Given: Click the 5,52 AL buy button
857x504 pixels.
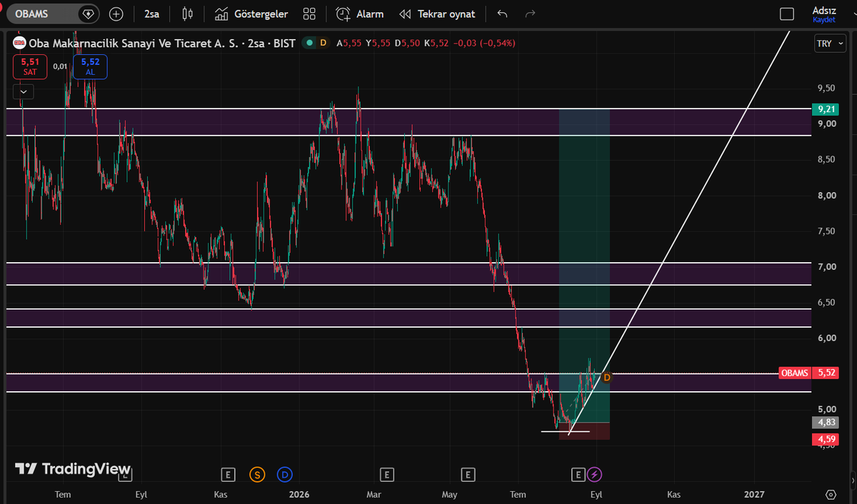Looking at the screenshot, I should (x=90, y=66).
